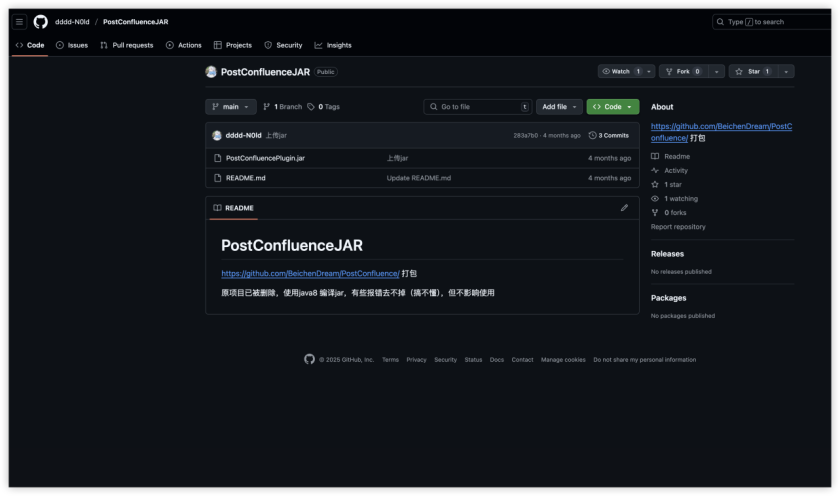This screenshot has width=840, height=496.
Task: Open the Actions tab
Action: 184,46
